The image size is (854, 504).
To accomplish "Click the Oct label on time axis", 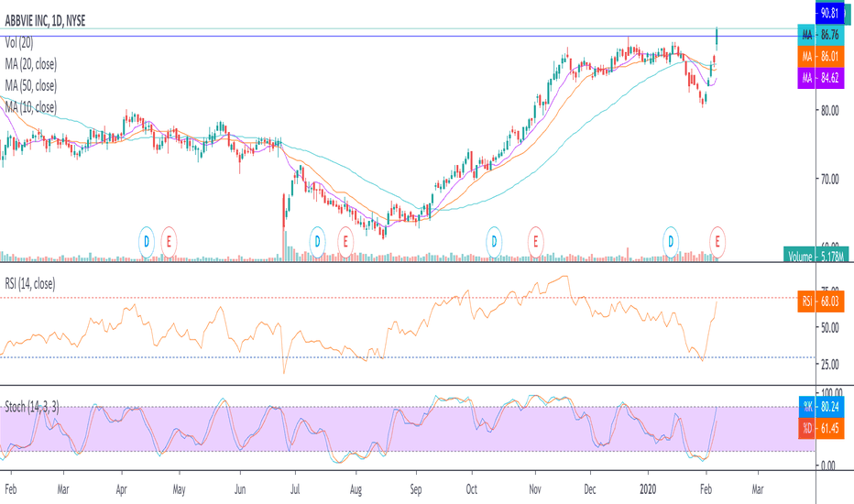I will tap(472, 489).
